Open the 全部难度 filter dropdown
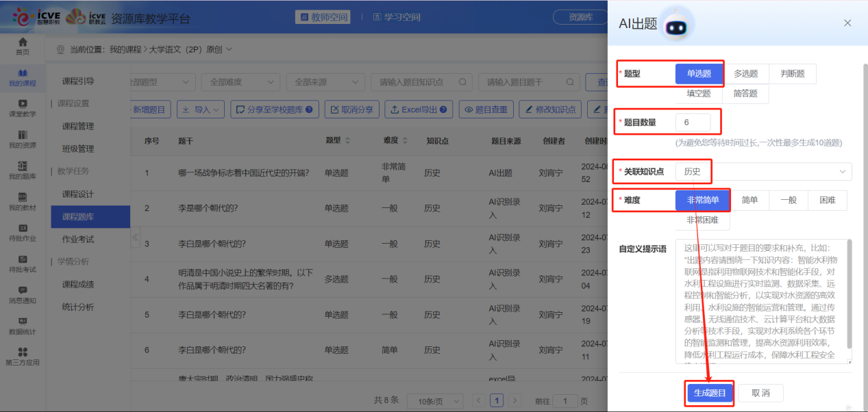Screen dimensions: 868x412 coord(240,81)
